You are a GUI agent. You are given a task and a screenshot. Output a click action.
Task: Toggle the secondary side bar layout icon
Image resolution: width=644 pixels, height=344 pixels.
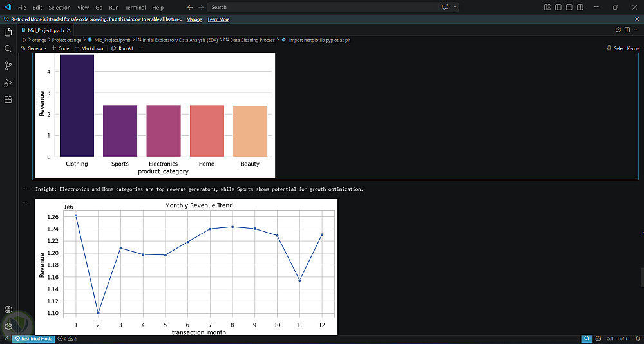coord(580,7)
